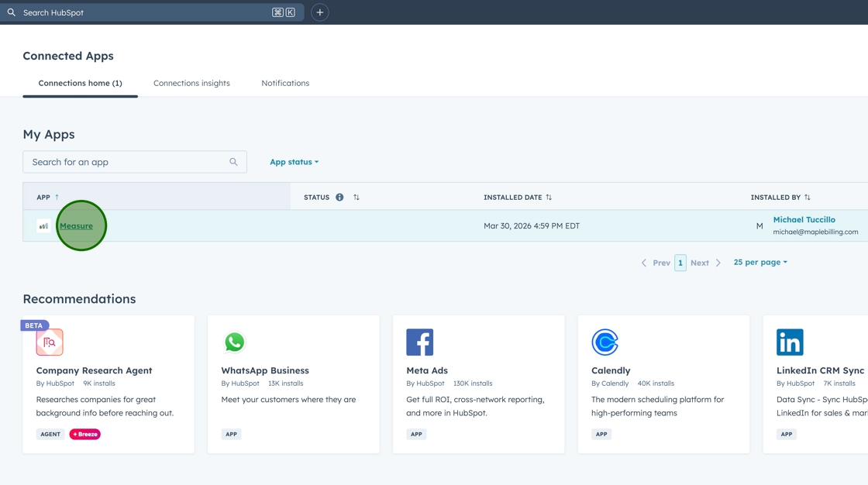Image resolution: width=868 pixels, height=485 pixels.
Task: Open the Measure app link
Action: click(76, 226)
